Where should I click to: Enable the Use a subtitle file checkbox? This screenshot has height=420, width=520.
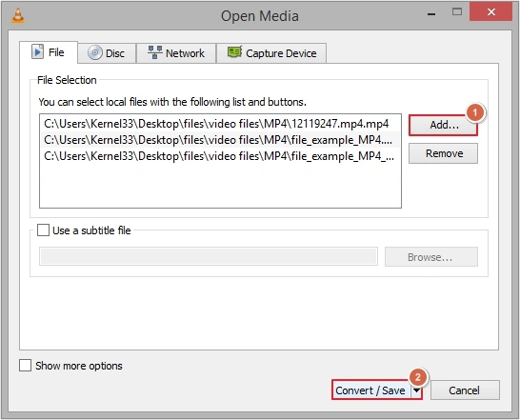pos(43,230)
